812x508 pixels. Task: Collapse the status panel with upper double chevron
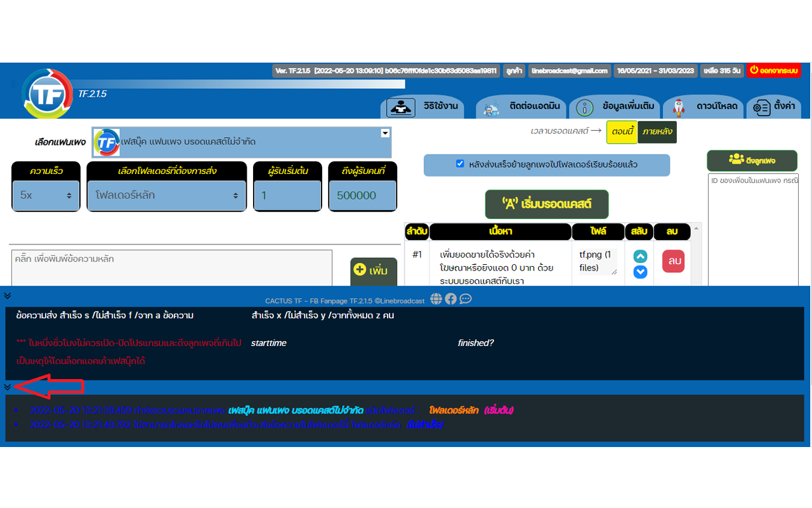7,296
